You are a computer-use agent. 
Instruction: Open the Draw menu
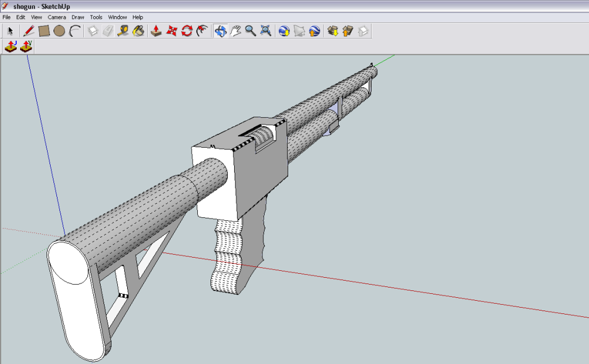coord(78,17)
